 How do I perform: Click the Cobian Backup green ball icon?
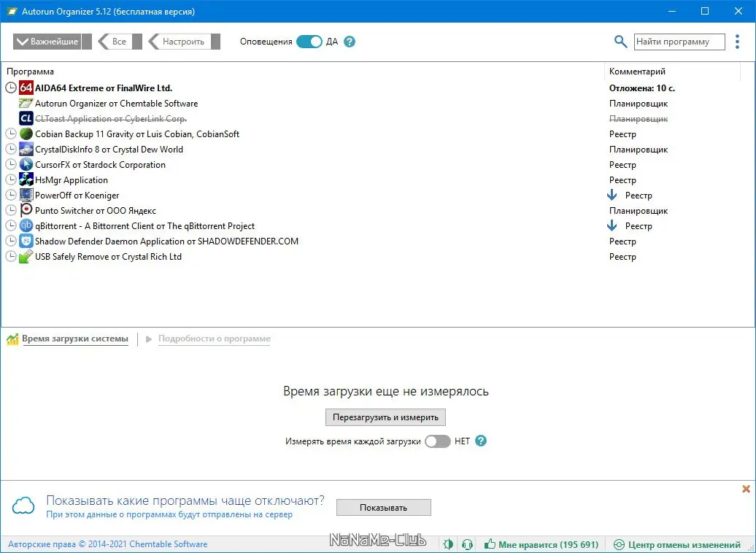pos(26,134)
